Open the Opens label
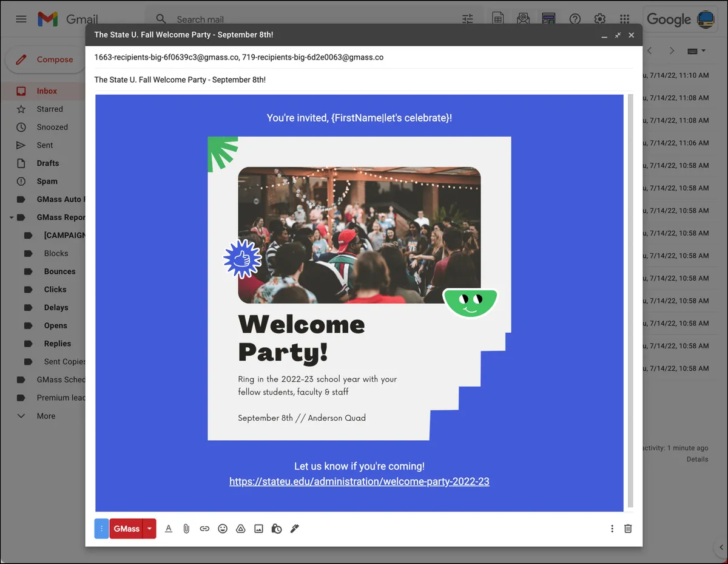 55,325
